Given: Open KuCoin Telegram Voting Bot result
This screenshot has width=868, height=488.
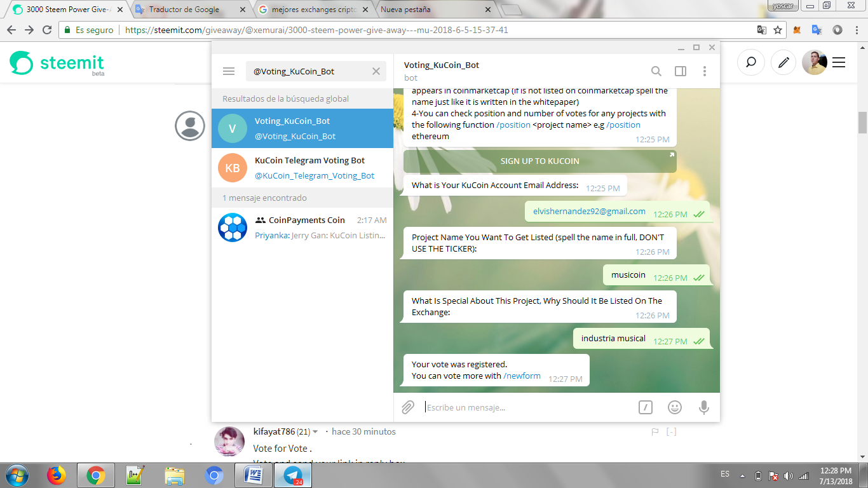Looking at the screenshot, I should [x=302, y=168].
